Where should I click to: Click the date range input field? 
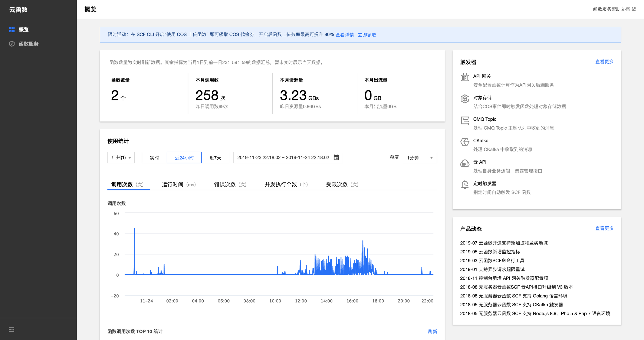click(x=288, y=157)
